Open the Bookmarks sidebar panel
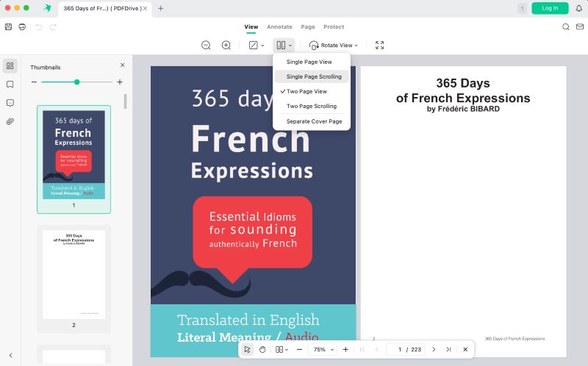588x366 pixels. click(x=10, y=85)
